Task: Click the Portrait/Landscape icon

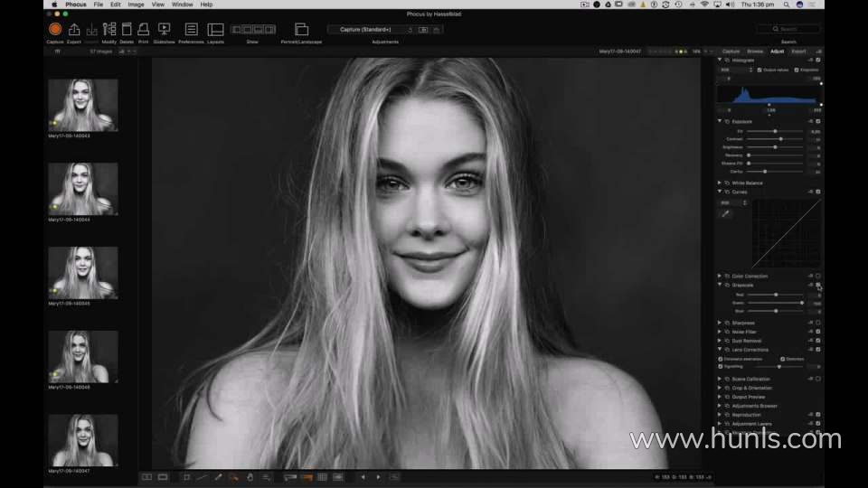Action: tap(301, 29)
